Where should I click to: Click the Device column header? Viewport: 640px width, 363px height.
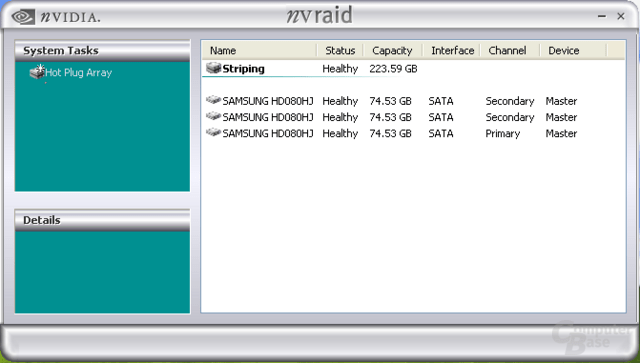point(573,51)
